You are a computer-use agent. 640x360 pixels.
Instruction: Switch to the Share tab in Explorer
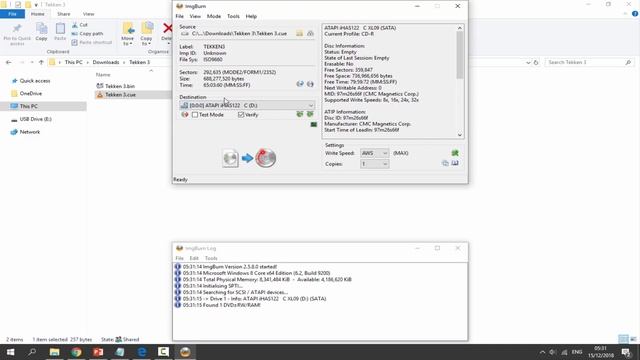(64, 14)
